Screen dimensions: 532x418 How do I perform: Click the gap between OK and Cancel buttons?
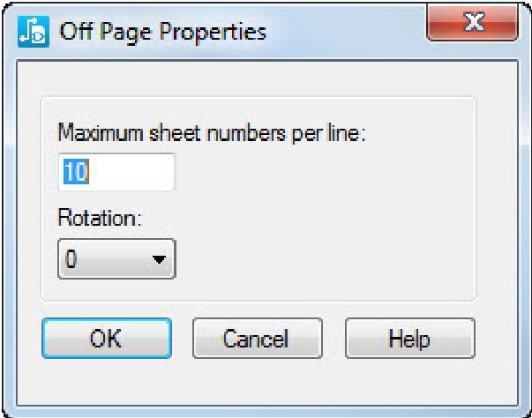tap(182, 339)
